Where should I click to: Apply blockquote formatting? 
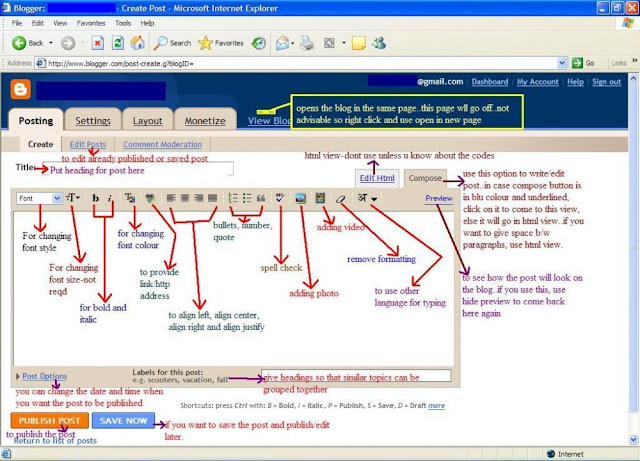261,198
